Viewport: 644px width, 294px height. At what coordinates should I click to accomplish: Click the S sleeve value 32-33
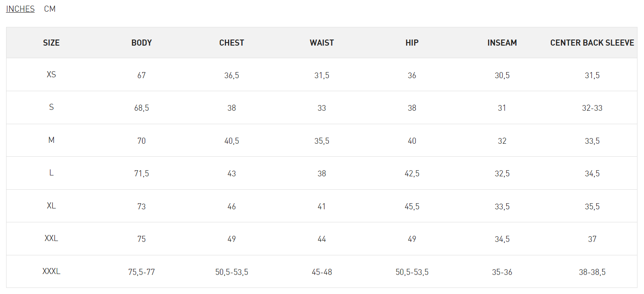pos(592,108)
